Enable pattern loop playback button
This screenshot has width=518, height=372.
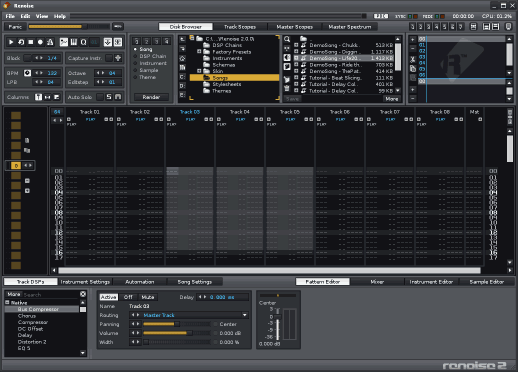point(21,42)
